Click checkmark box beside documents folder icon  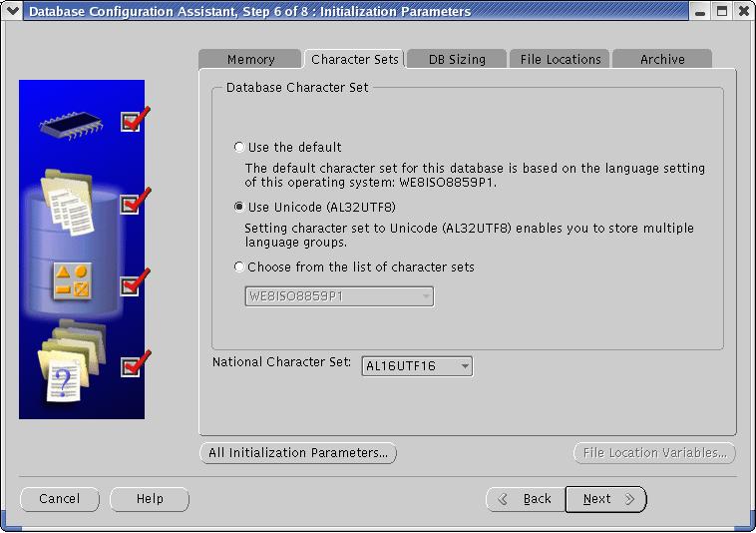pyautogui.click(x=130, y=204)
